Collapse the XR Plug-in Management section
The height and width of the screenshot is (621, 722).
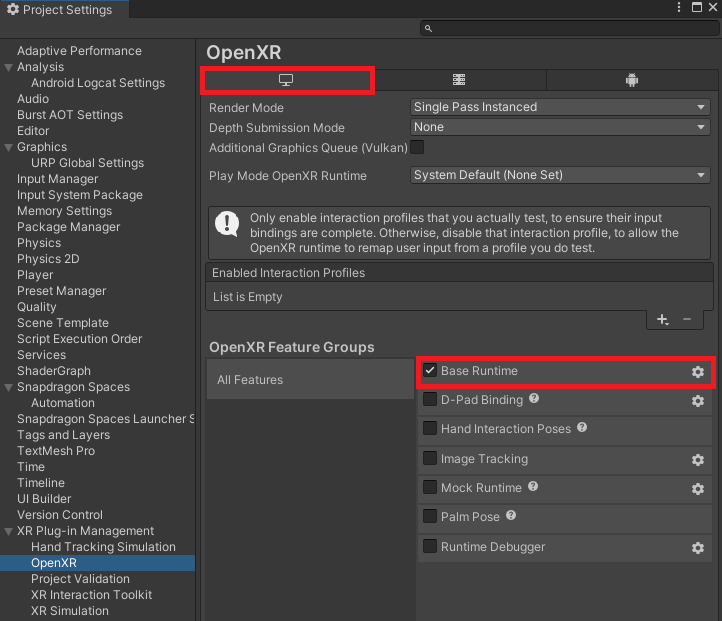(x=8, y=532)
